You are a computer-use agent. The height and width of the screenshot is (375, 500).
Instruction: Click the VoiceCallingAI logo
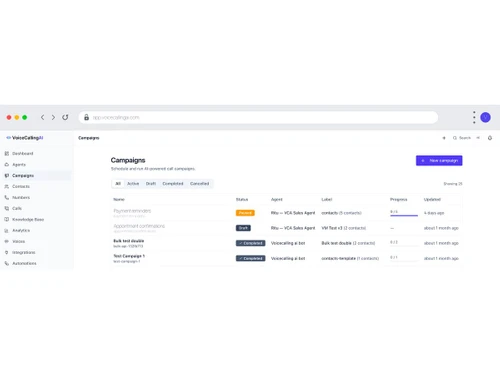[x=25, y=138]
